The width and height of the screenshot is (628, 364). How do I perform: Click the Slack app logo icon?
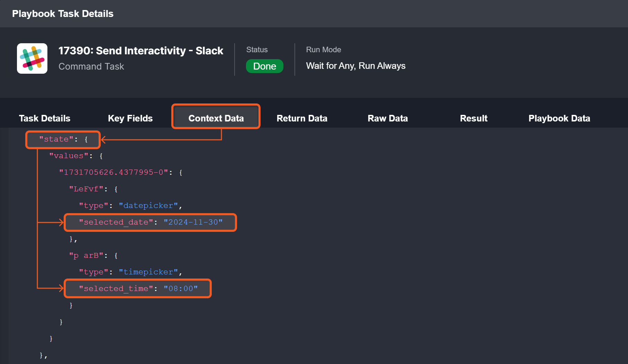pos(32,58)
